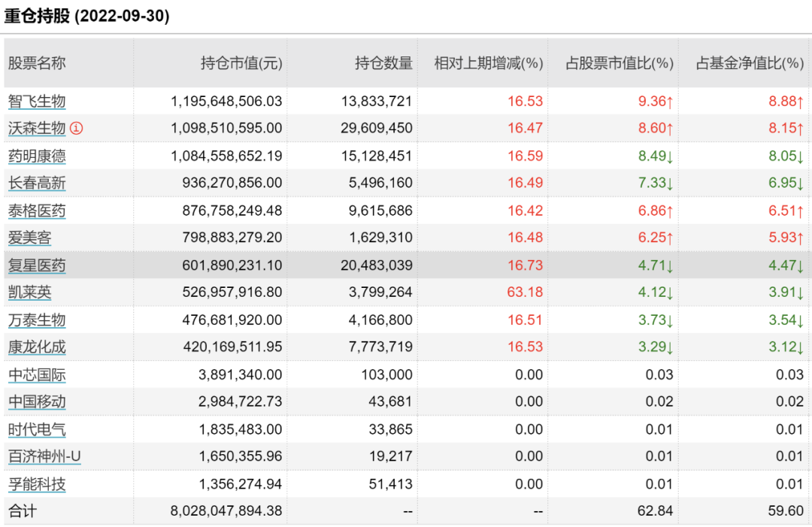Viewport: 812px width, 527px height.
Task: Open the 复星医药 stock link
Action: point(37,265)
